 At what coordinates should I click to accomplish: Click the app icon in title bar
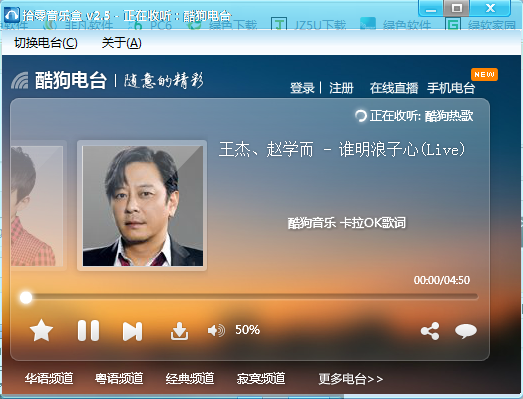(x=12, y=15)
